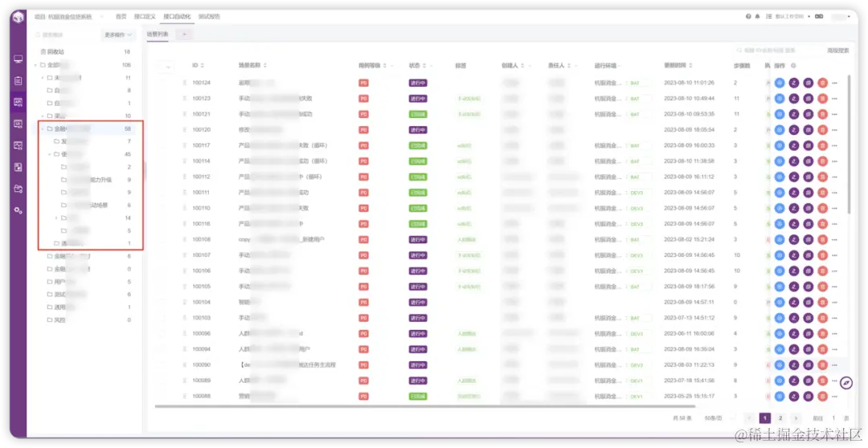Viewport: 868px width, 448px height.
Task: Open system settings gears sidebar icon
Action: (18, 210)
